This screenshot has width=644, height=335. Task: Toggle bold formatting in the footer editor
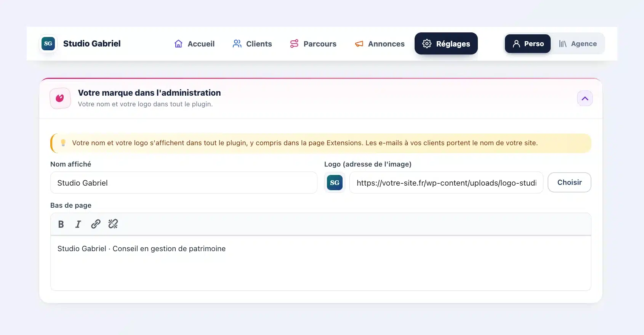click(x=61, y=224)
